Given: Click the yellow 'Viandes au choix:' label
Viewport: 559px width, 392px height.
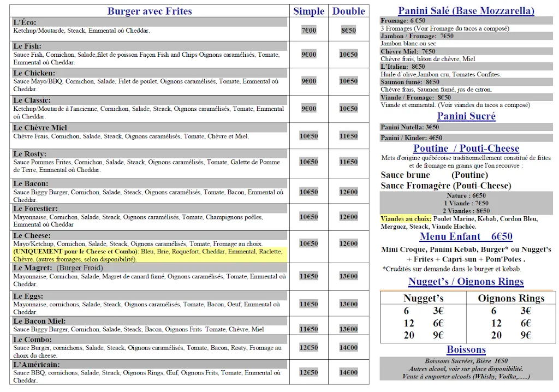Looking at the screenshot, I should coord(406,219).
